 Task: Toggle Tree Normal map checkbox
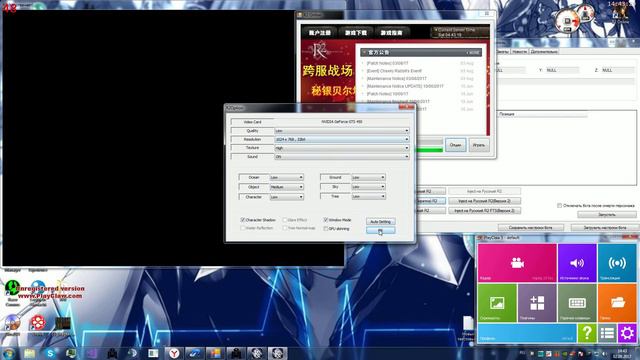click(299, 228)
